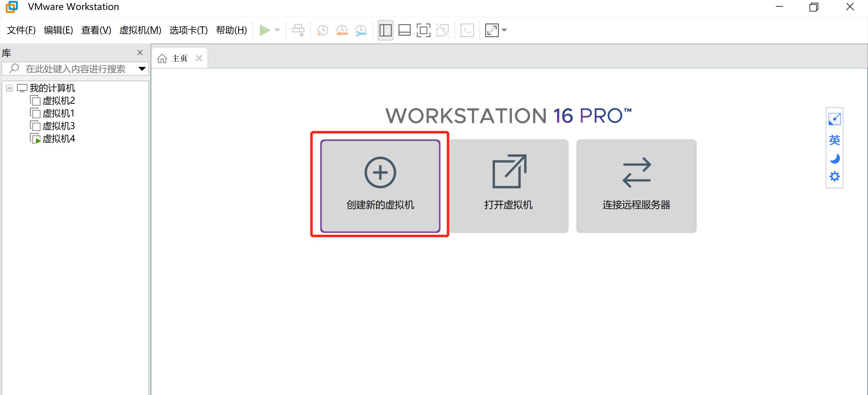Click the send Ctrl+Alt+Del toolbar icon
This screenshot has height=395, width=868.
(x=298, y=30)
